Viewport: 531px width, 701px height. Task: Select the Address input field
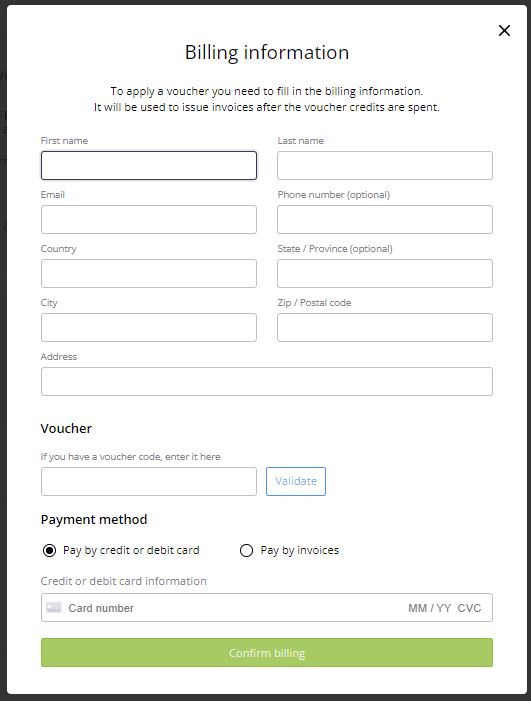coord(267,381)
